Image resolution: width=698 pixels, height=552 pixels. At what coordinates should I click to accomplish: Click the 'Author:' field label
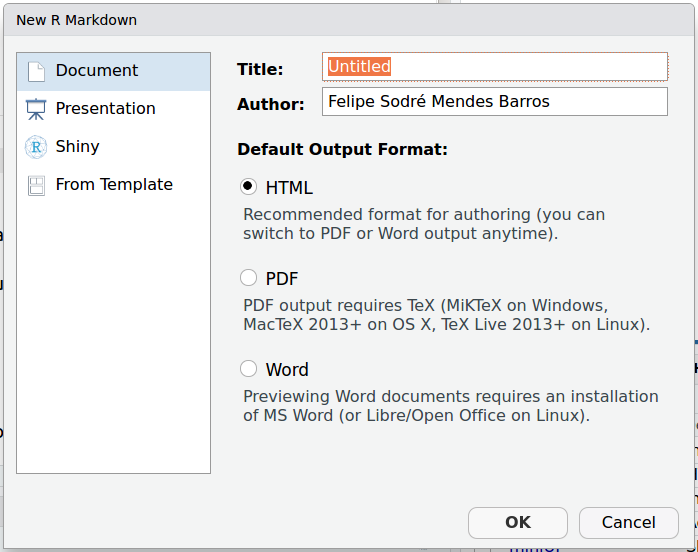(271, 104)
